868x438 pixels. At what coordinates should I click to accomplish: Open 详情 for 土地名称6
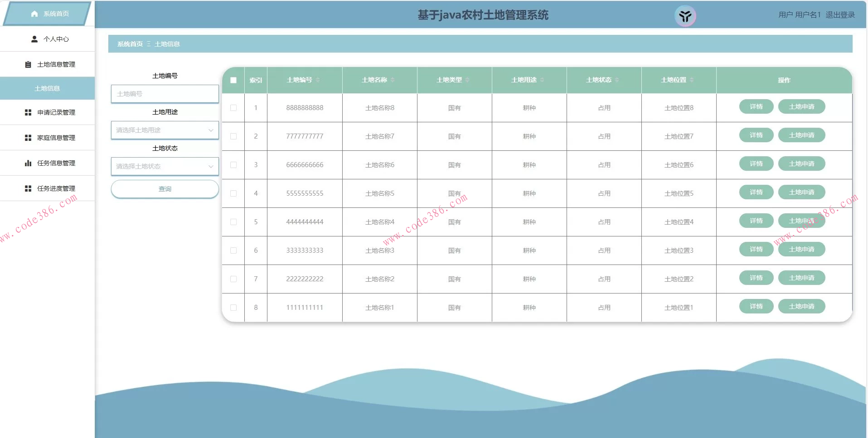point(756,164)
